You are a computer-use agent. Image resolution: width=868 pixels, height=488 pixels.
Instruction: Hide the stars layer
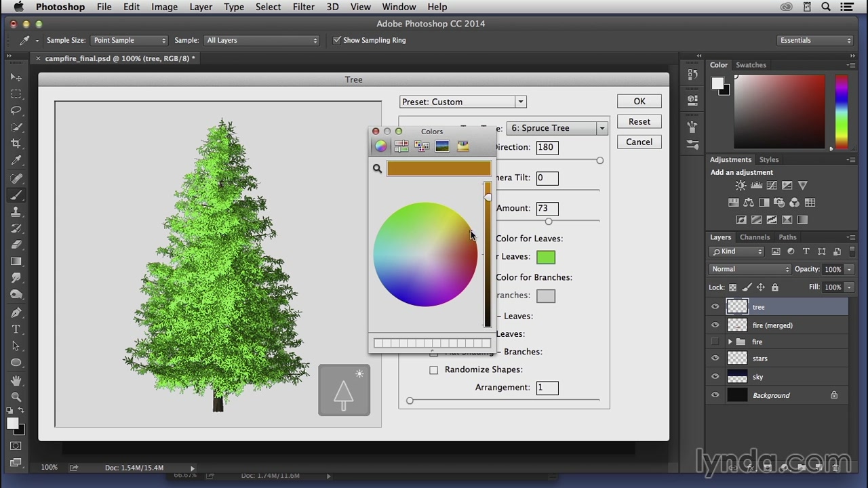tap(715, 359)
